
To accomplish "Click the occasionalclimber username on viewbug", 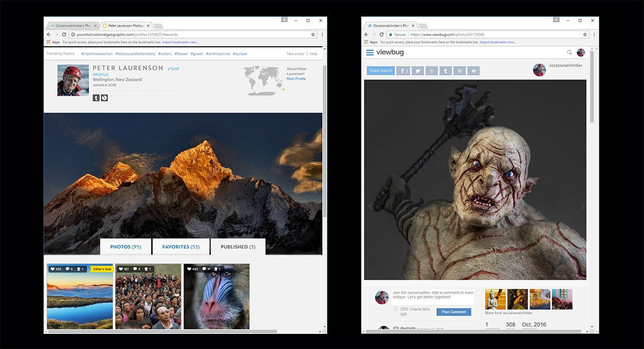I will [x=565, y=66].
